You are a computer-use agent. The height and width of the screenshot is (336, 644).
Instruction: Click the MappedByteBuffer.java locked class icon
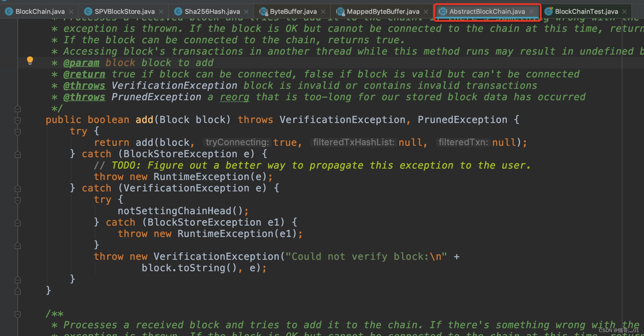point(340,12)
